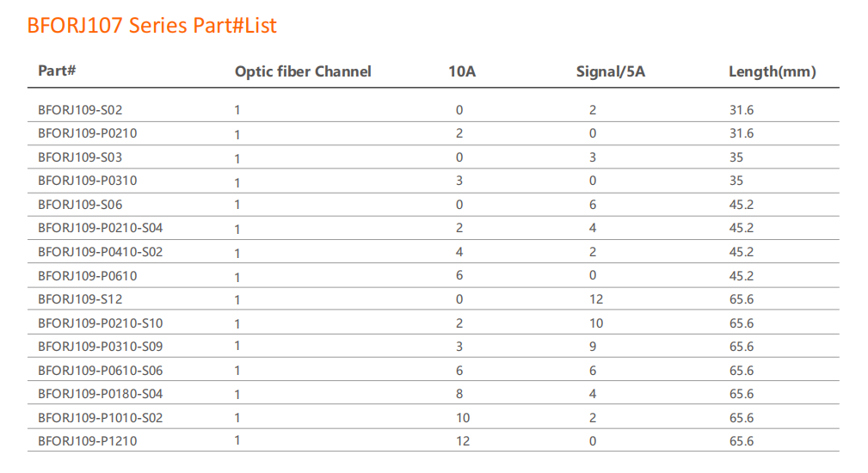Image resolution: width=868 pixels, height=473 pixels.
Task: Click the Optic fiber Channel column header
Action: pyautogui.click(x=303, y=71)
